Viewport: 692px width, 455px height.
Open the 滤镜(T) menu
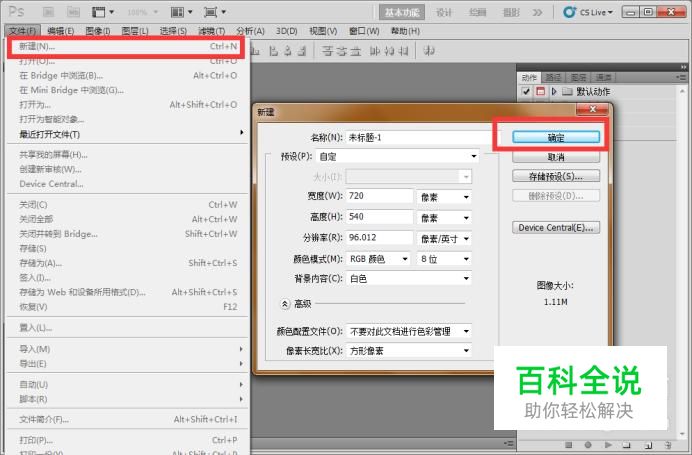pyautogui.click(x=211, y=31)
